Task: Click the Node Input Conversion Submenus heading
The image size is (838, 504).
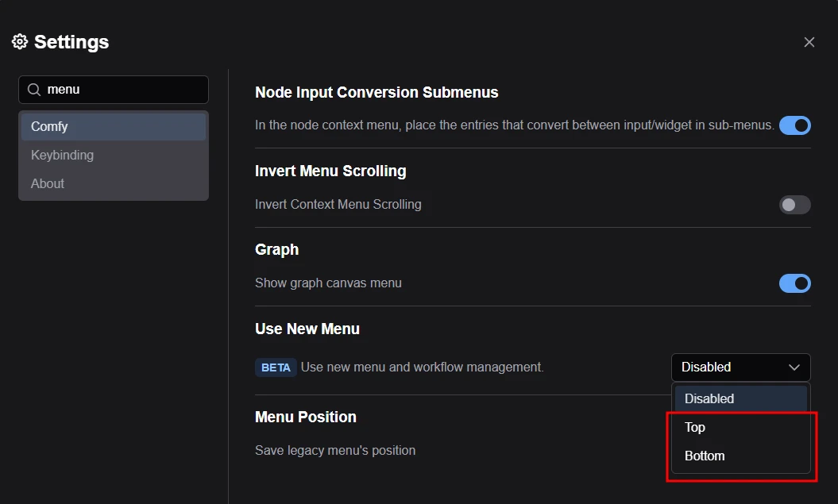Action: coord(377,93)
